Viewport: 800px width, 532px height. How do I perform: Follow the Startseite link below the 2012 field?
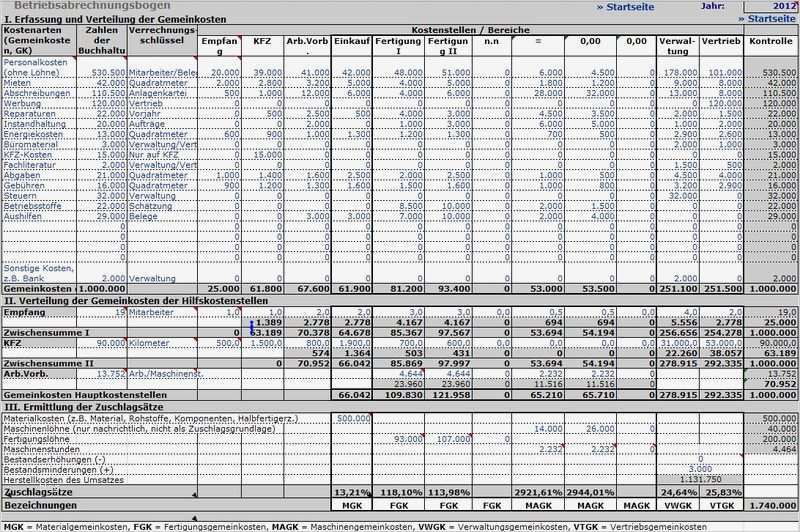(767, 19)
